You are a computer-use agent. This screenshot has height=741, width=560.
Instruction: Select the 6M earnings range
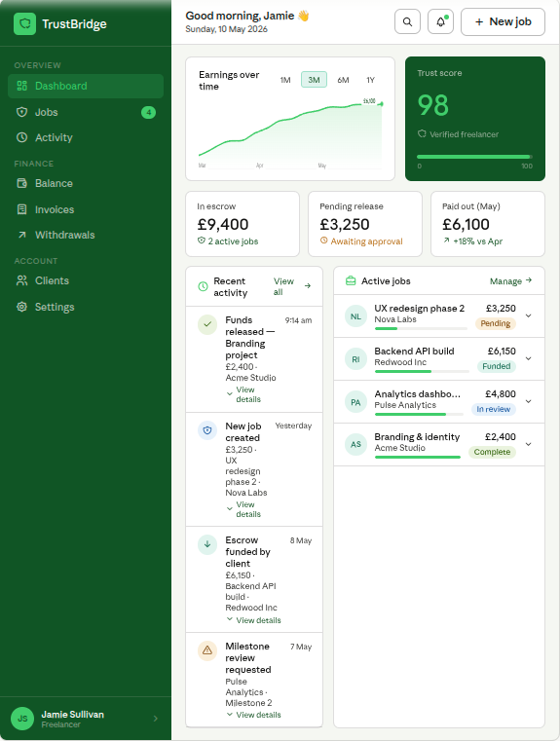coord(343,80)
